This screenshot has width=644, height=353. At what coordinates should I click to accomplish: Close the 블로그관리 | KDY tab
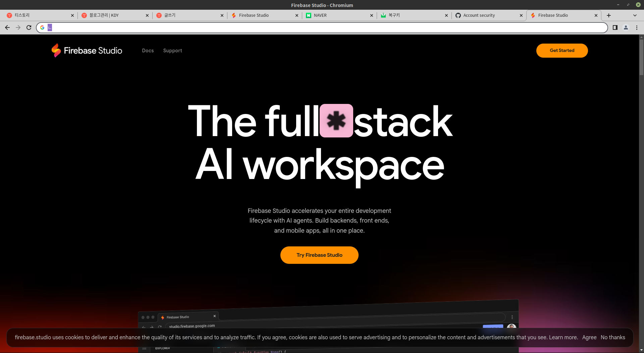[x=147, y=15]
